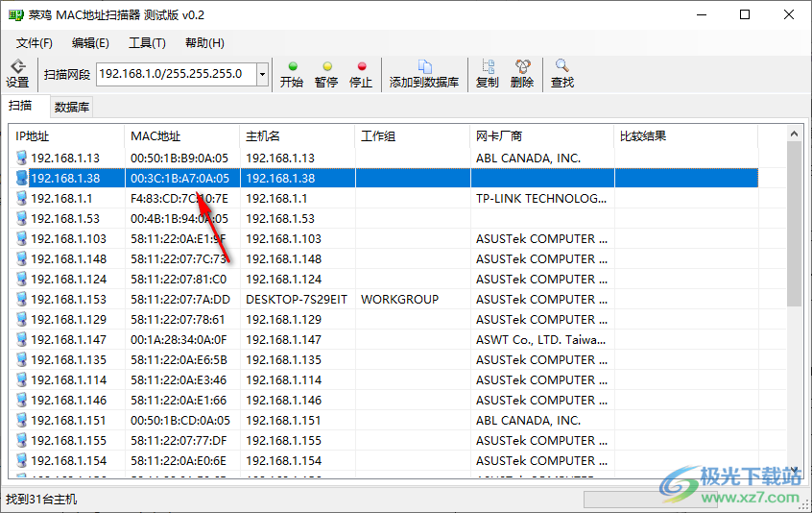Stop the scan with the red 停止 icon

tap(361, 73)
